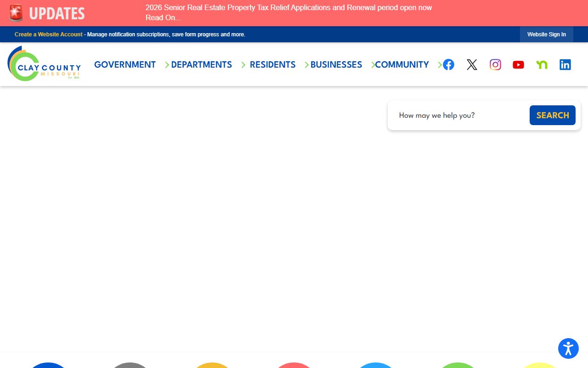Open the Businesses menu

point(336,64)
